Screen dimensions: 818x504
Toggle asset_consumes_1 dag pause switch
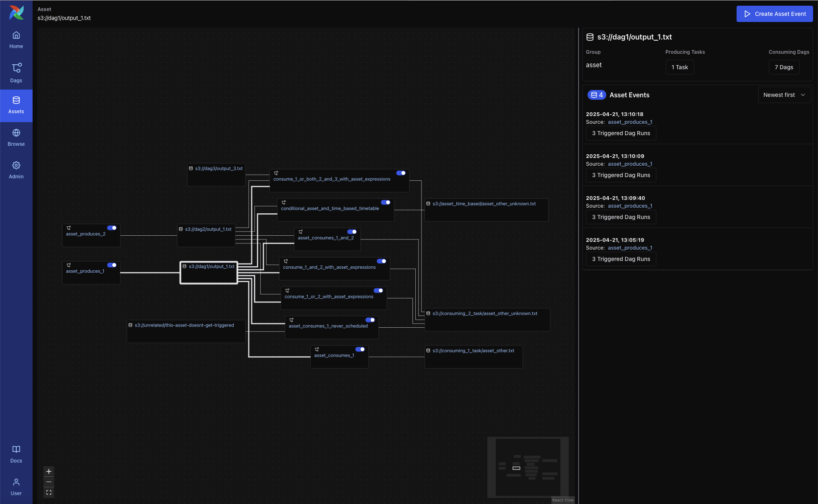click(x=360, y=349)
